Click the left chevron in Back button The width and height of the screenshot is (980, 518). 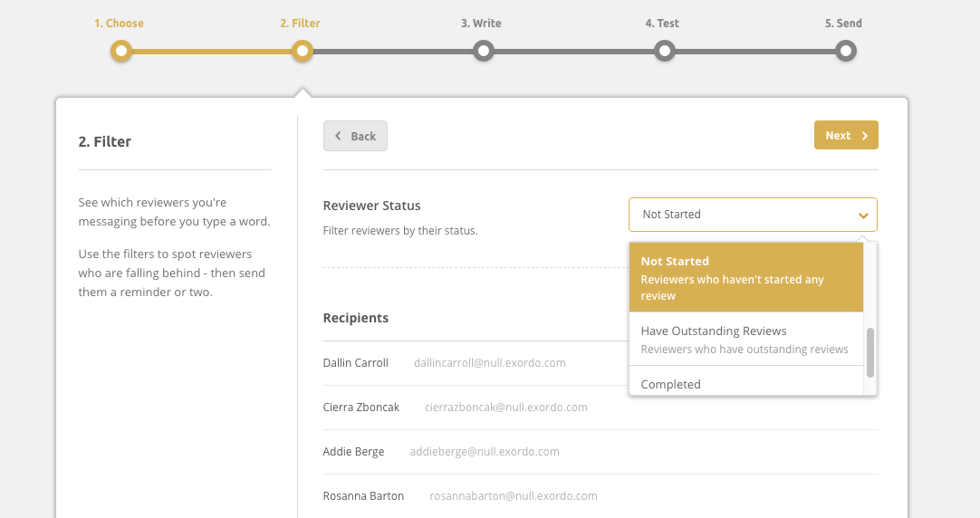click(x=338, y=136)
